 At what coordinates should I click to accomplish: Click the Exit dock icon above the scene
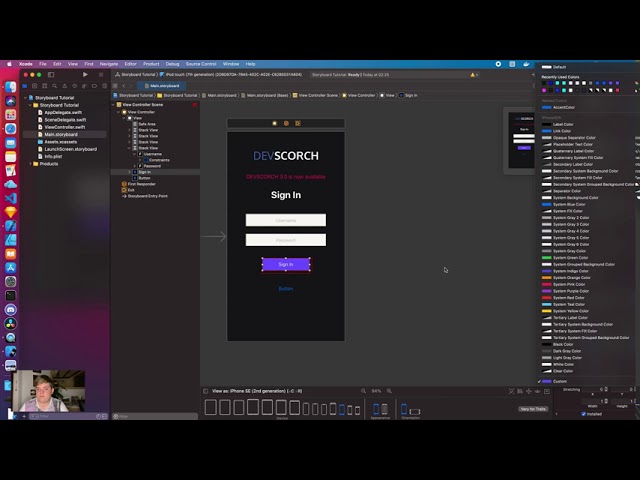tap(298, 123)
